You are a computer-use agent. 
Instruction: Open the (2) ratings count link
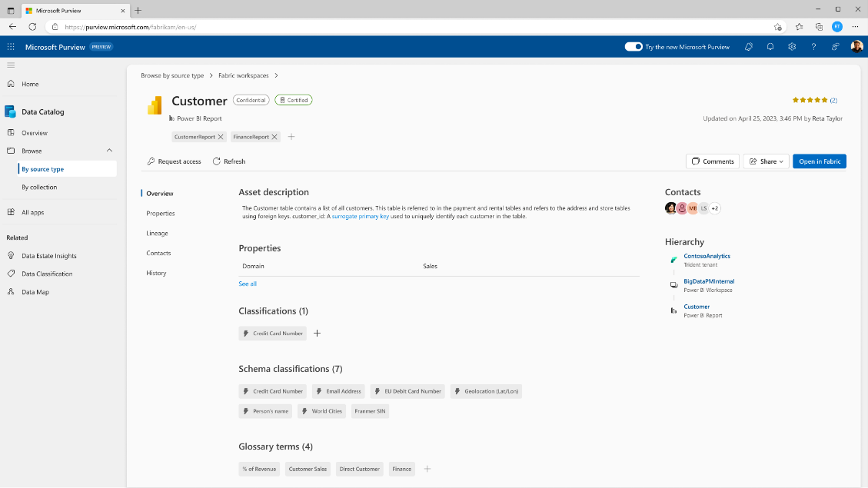tap(833, 100)
